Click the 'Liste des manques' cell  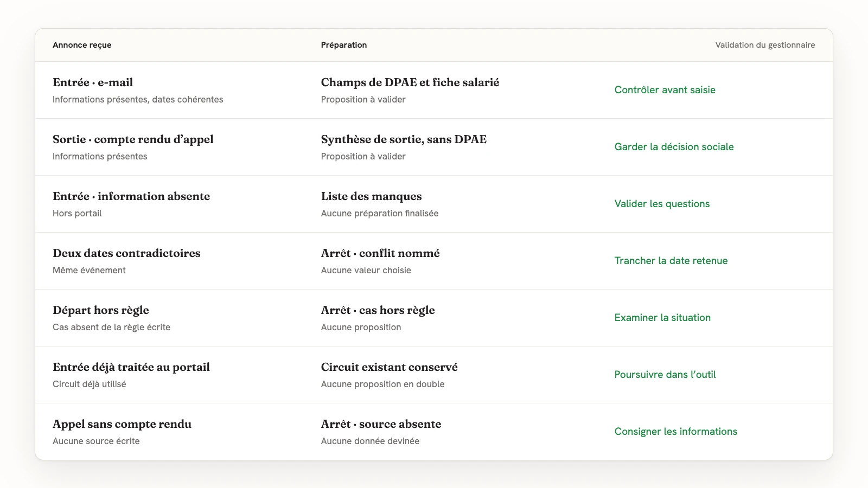[372, 196]
